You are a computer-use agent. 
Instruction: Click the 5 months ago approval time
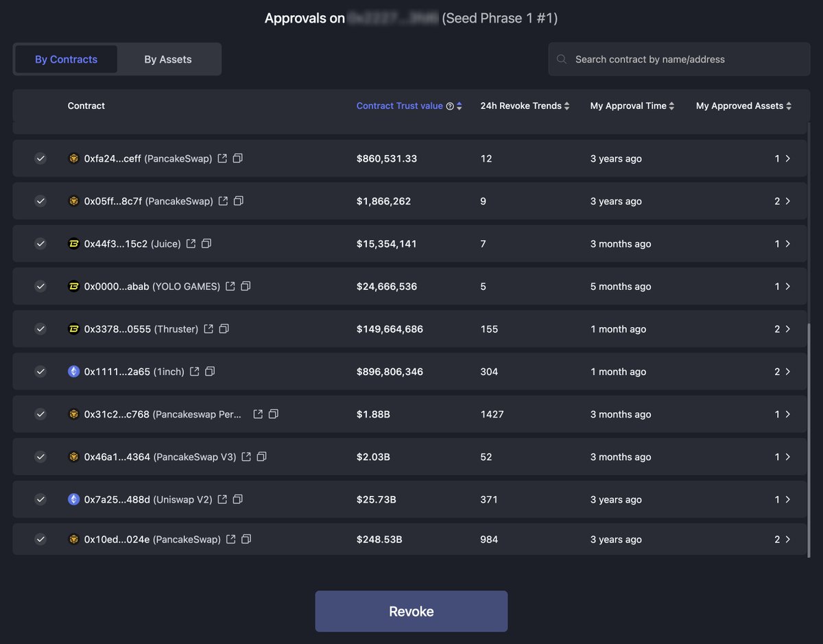621,286
